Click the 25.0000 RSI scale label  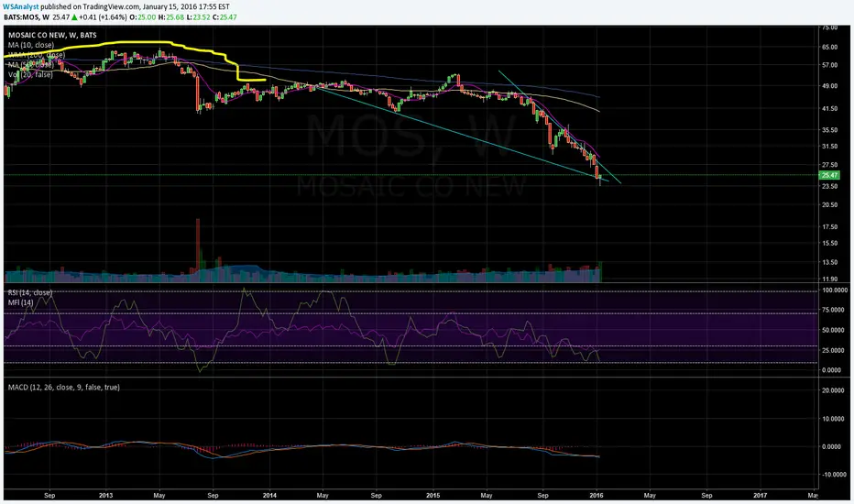coord(835,350)
